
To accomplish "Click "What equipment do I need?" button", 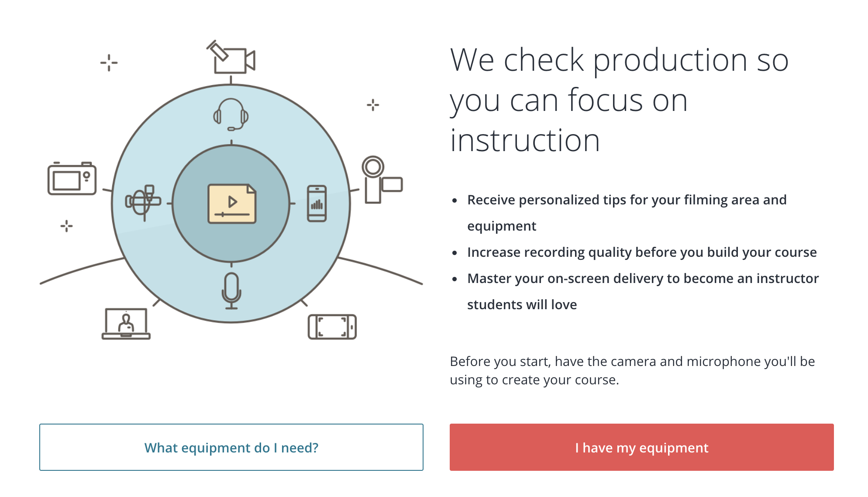I will tap(231, 447).
